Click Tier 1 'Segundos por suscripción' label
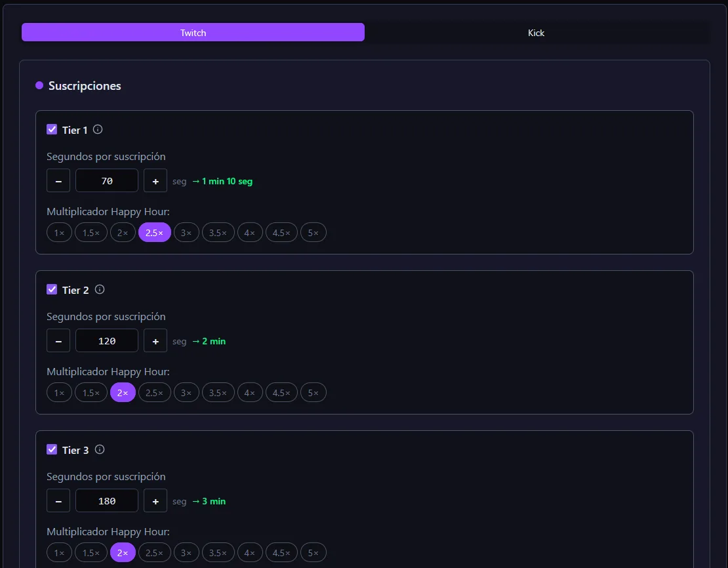 (106, 157)
